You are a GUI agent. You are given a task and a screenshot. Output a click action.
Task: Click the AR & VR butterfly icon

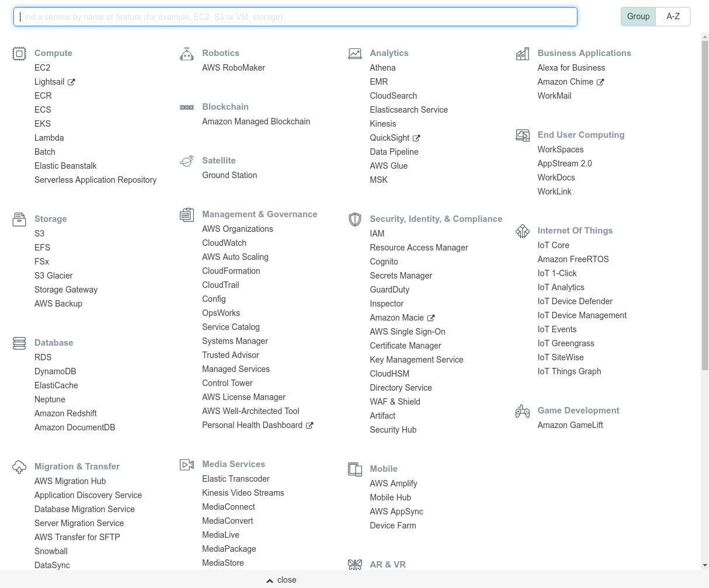(x=354, y=565)
